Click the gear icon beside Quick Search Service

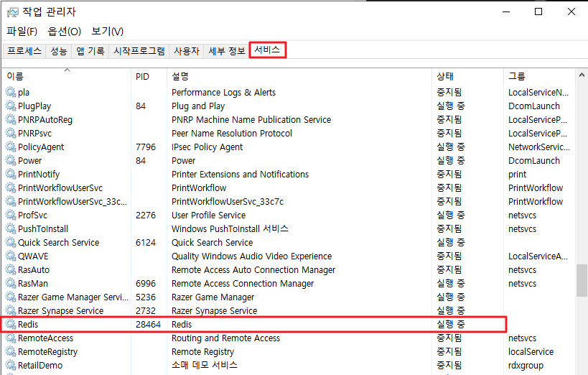[x=11, y=242]
